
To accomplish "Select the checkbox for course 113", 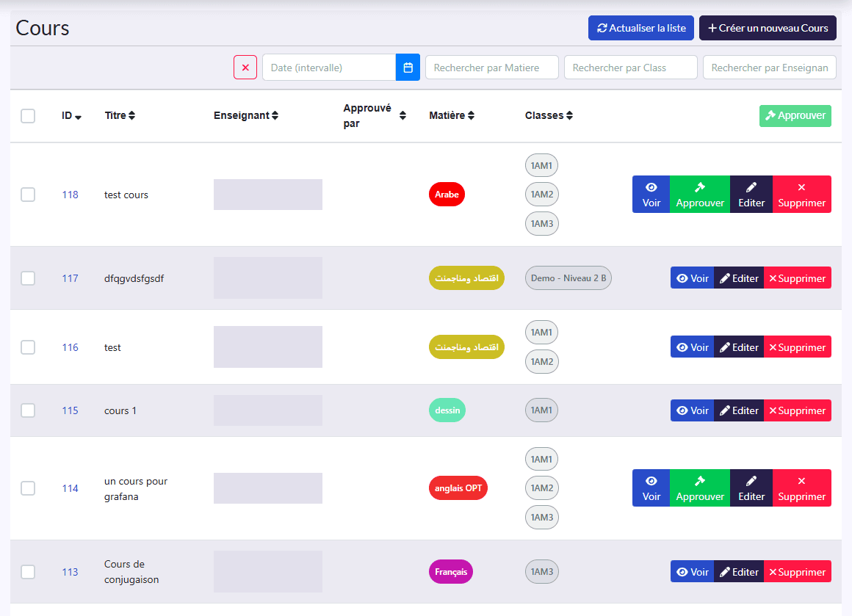I will coord(28,571).
